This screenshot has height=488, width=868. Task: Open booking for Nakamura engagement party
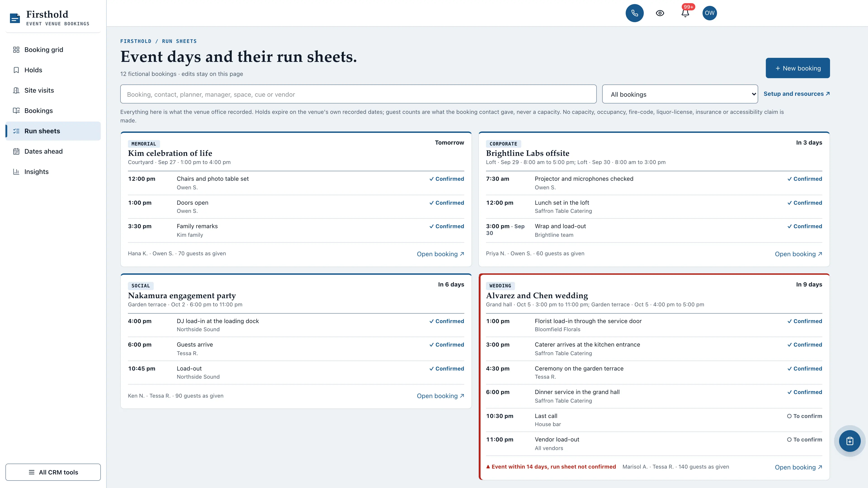tap(440, 396)
